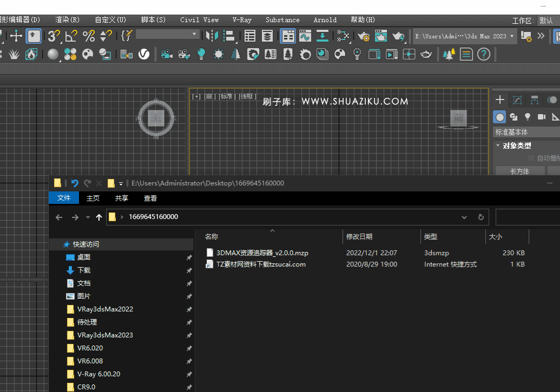Click the Mirror tool icon
Image resolution: width=560 pixels, height=392 pixels.
coord(212,36)
